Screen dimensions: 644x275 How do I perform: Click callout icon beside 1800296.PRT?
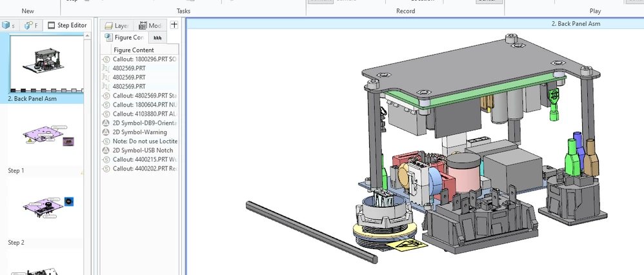pyautogui.click(x=106, y=59)
